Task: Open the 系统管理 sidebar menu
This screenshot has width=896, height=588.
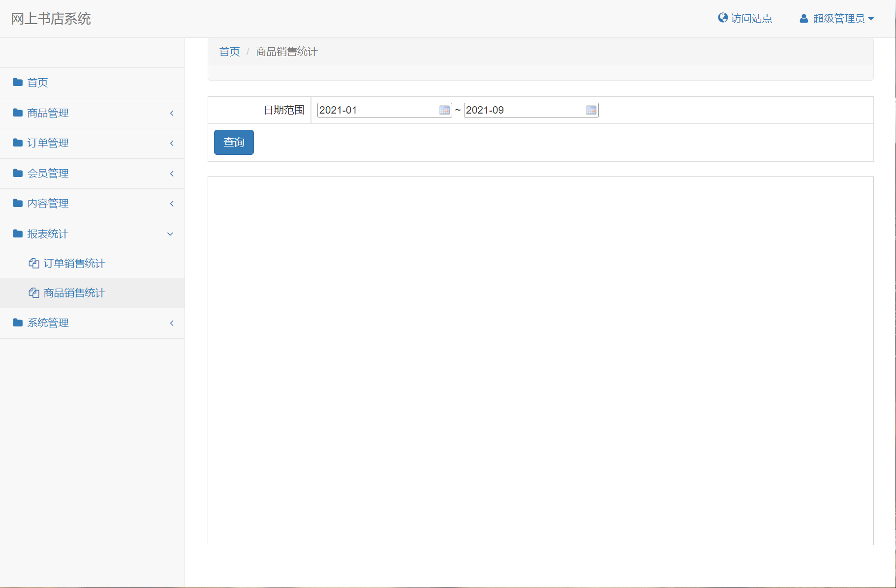Action: 93,323
